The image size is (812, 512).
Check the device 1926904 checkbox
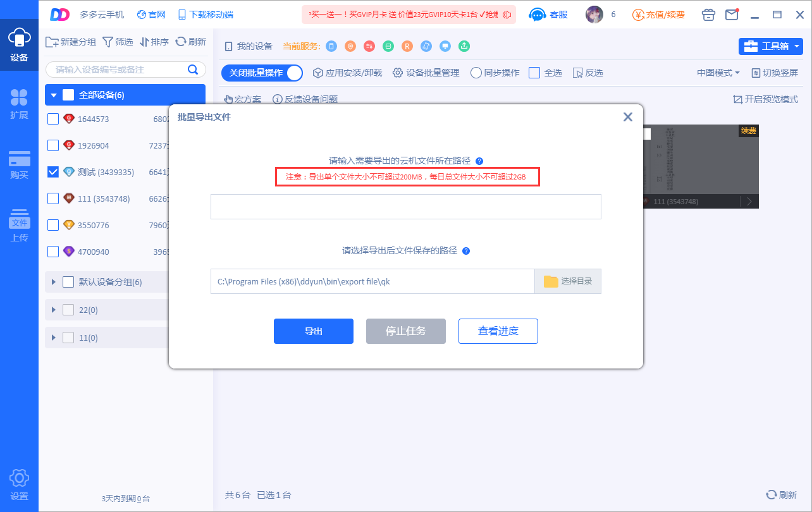(53, 145)
